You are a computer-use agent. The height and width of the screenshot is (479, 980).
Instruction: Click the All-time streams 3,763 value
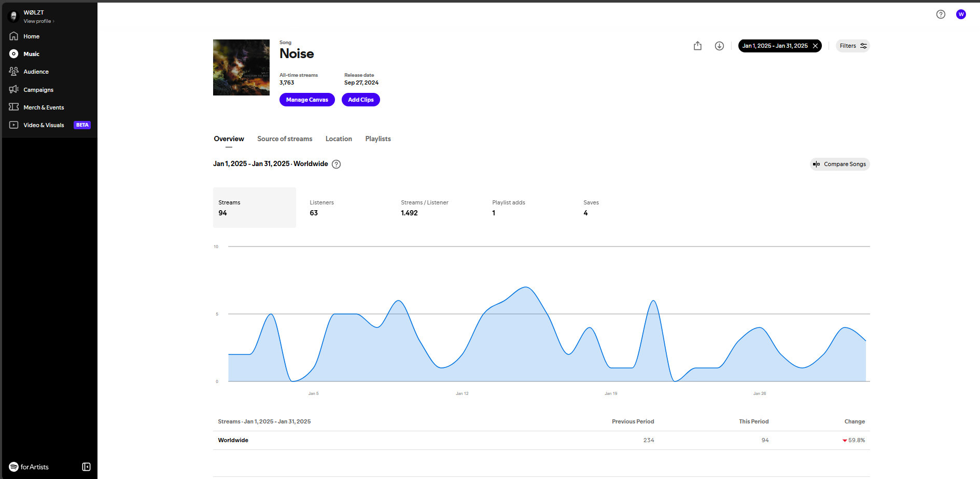coord(287,83)
